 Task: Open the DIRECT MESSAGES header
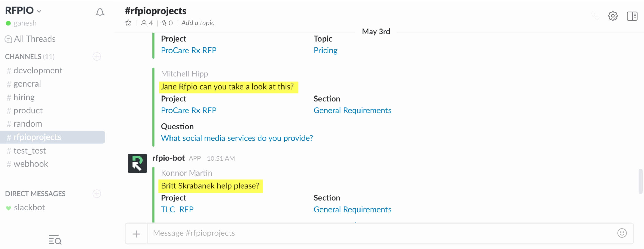[x=35, y=194]
